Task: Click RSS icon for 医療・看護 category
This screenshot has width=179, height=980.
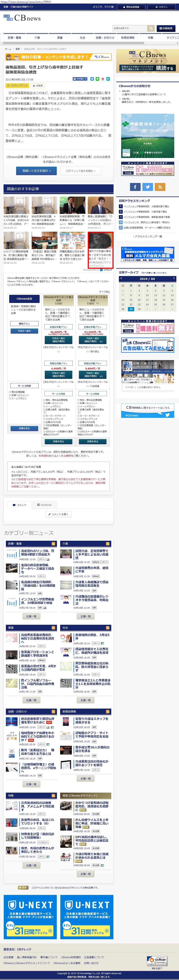Action: click(53, 544)
